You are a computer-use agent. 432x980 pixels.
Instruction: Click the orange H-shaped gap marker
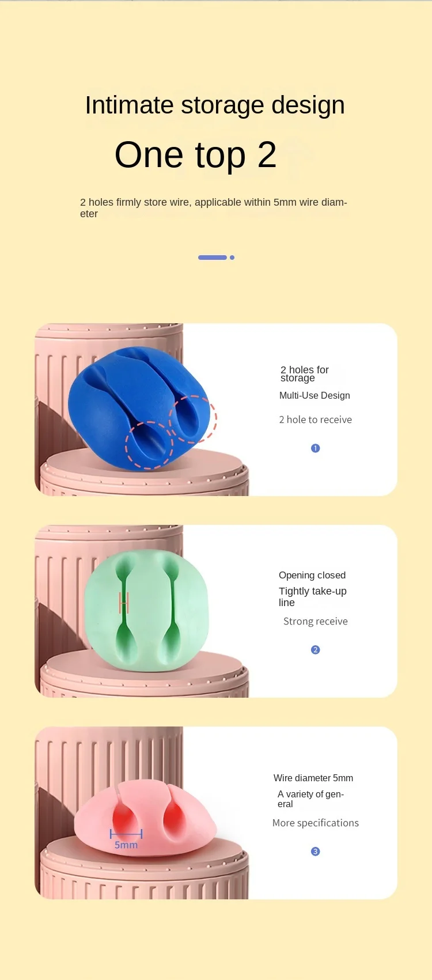coord(124,603)
